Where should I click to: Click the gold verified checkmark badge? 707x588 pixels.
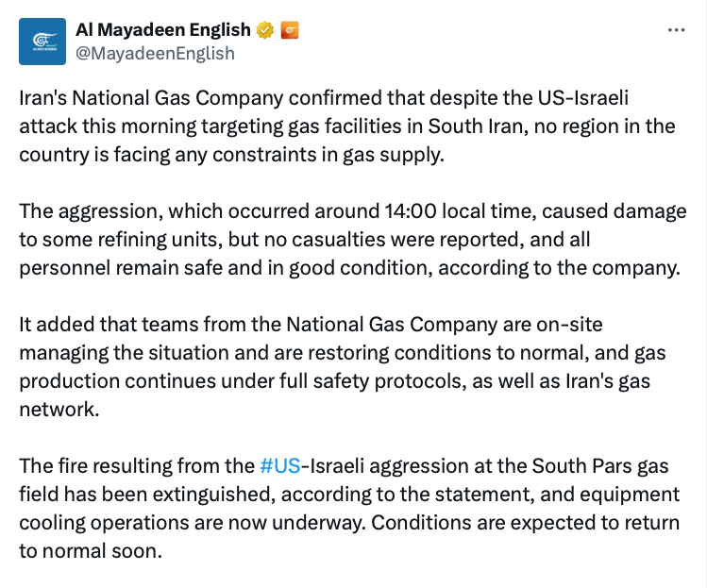tap(265, 30)
